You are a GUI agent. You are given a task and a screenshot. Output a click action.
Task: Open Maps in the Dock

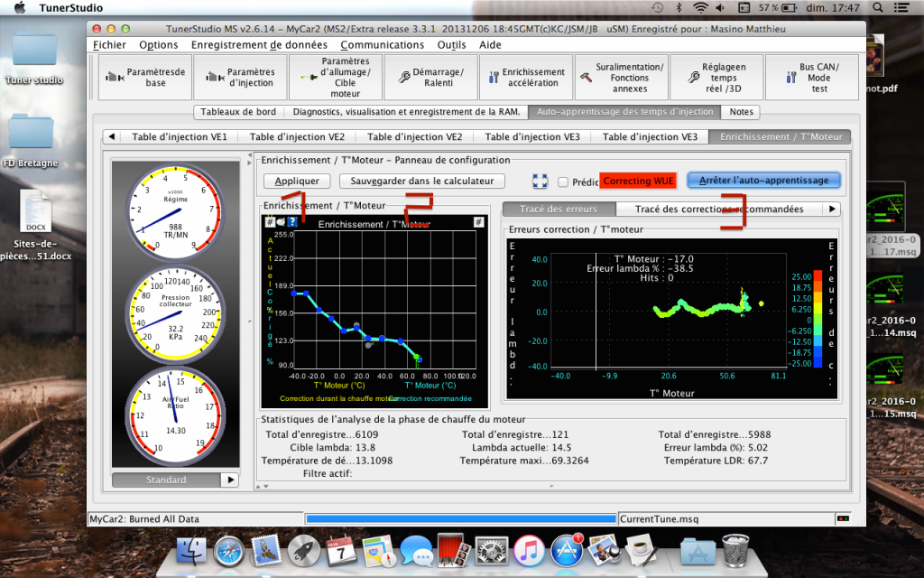tap(378, 552)
